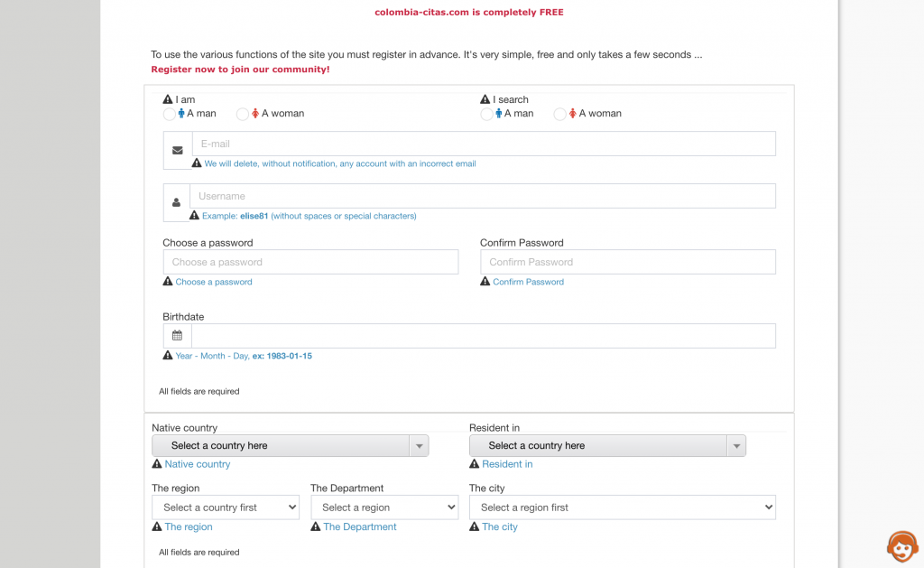Click warning icon before 'Resident in' hint
Image resolution: width=924 pixels, height=568 pixels.
475,463
